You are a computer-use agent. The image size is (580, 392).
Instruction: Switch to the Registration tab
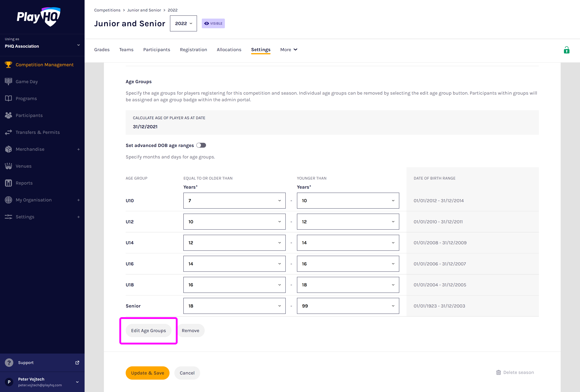pos(193,50)
